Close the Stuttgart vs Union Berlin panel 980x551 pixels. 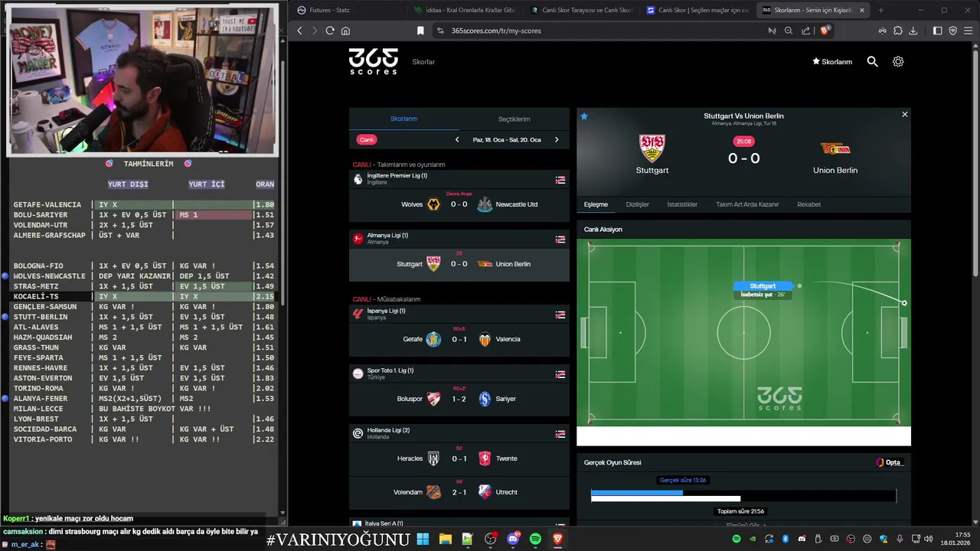click(x=904, y=114)
